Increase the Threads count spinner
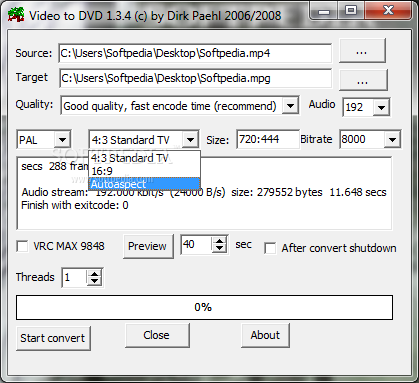 (95, 274)
